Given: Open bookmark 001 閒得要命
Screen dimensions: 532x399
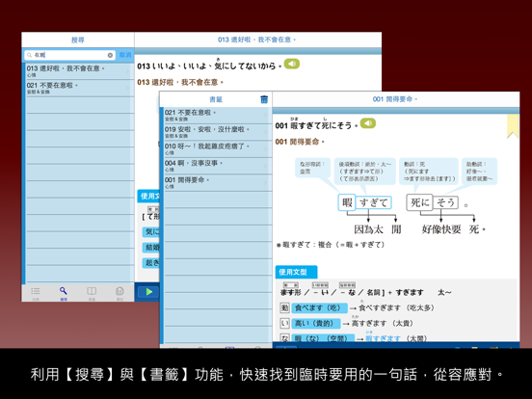Looking at the screenshot, I should click(x=217, y=183).
